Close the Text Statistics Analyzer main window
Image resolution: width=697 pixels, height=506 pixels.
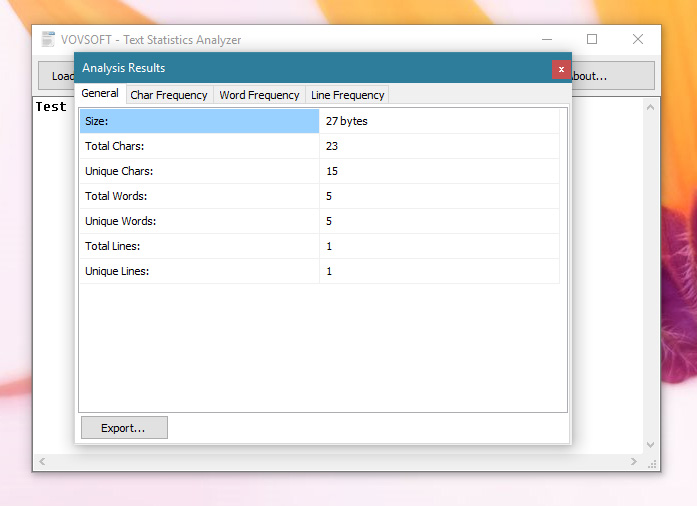pos(638,39)
